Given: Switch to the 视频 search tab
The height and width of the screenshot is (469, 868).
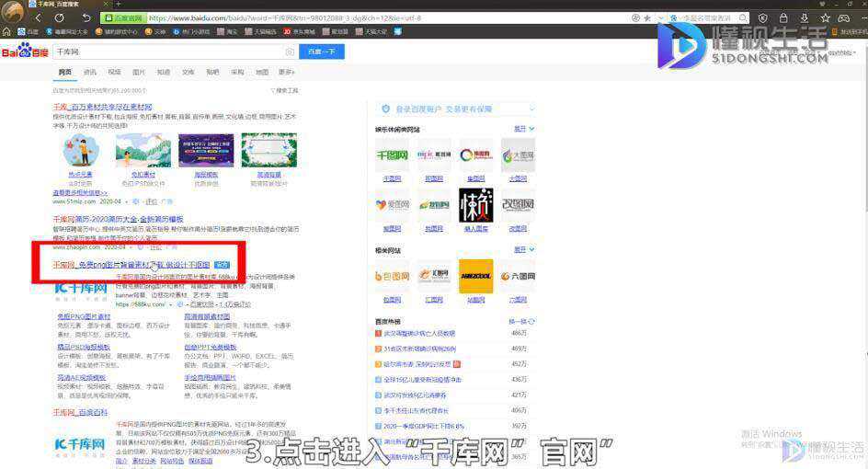Looking at the screenshot, I should tap(114, 72).
